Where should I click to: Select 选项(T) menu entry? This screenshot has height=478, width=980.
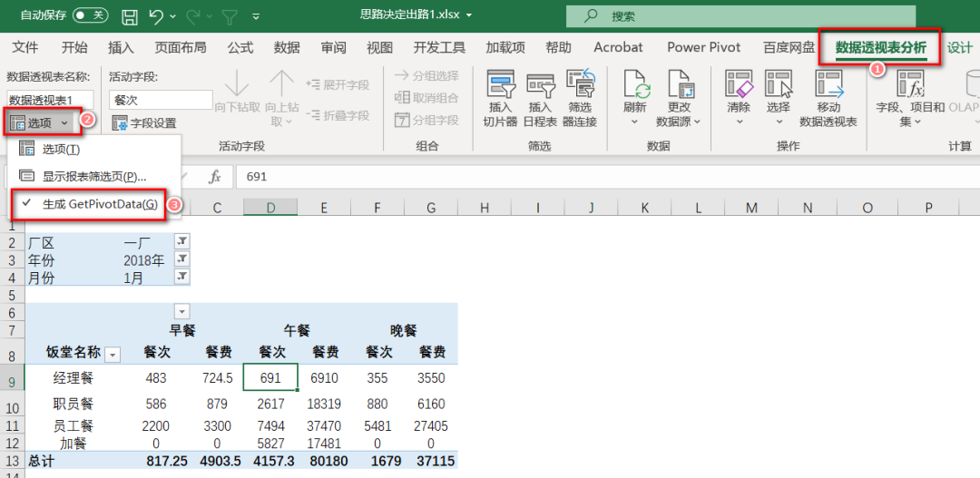95,150
